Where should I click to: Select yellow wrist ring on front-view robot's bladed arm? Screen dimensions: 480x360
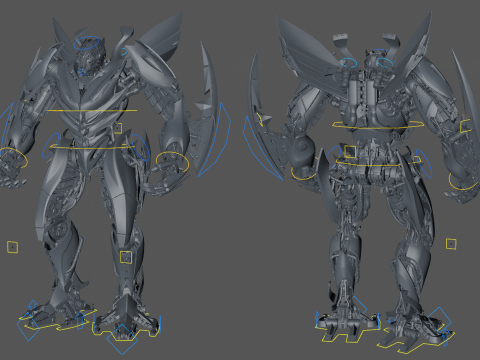click(172, 162)
